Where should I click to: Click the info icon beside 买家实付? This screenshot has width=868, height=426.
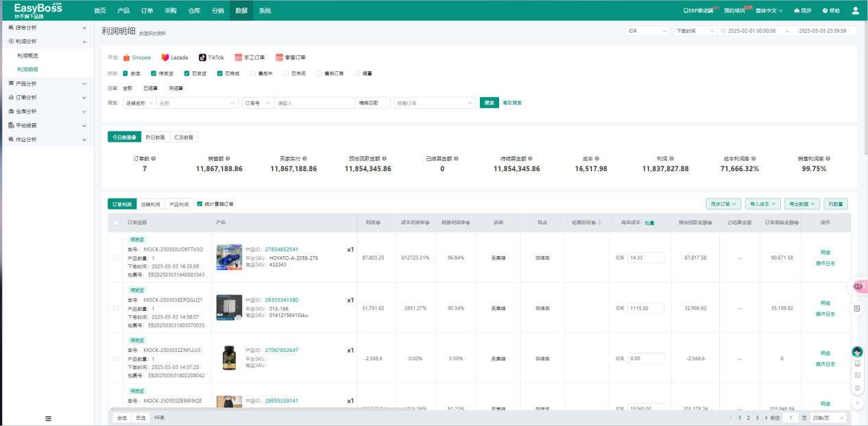pos(306,158)
